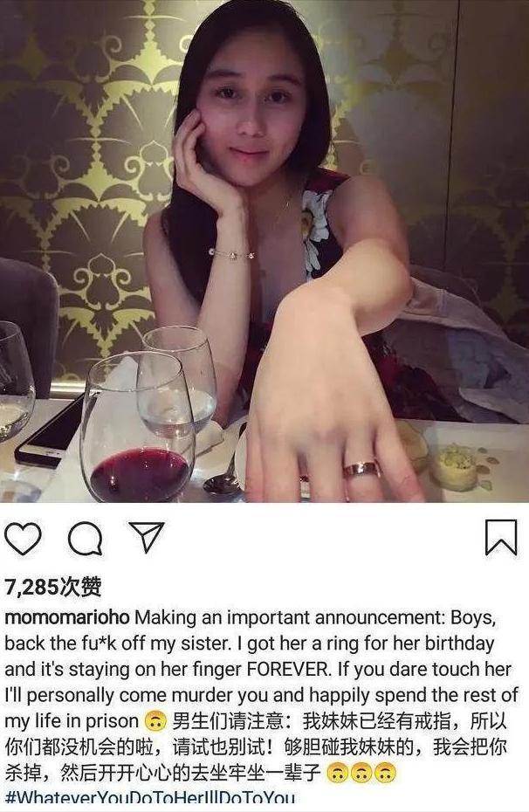
Task: View the 7,285次赞 likes list
Action: point(52,585)
